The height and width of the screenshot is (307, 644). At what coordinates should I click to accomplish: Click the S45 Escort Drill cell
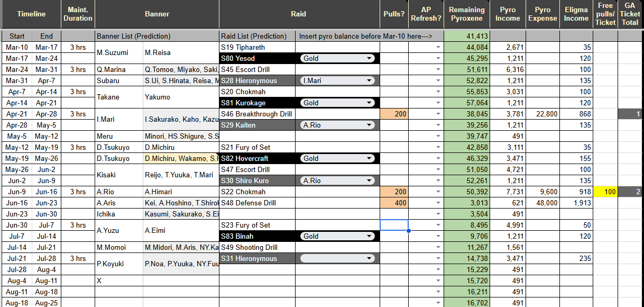(257, 69)
